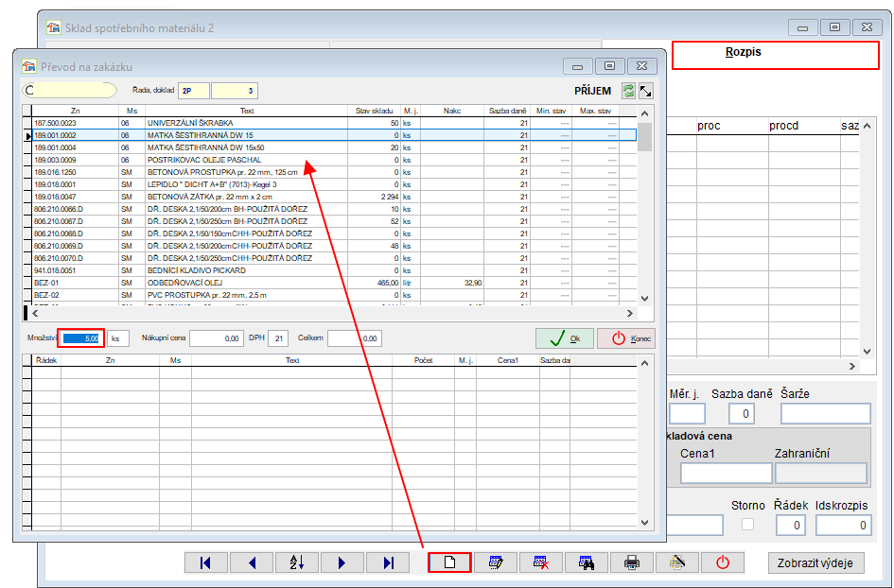Click the Zahraniční price field
894x588 pixels.
(x=821, y=474)
